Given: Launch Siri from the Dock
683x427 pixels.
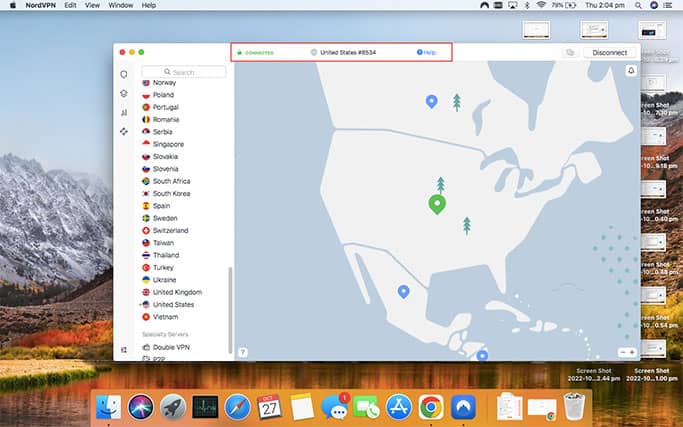Looking at the screenshot, I should [x=140, y=407].
